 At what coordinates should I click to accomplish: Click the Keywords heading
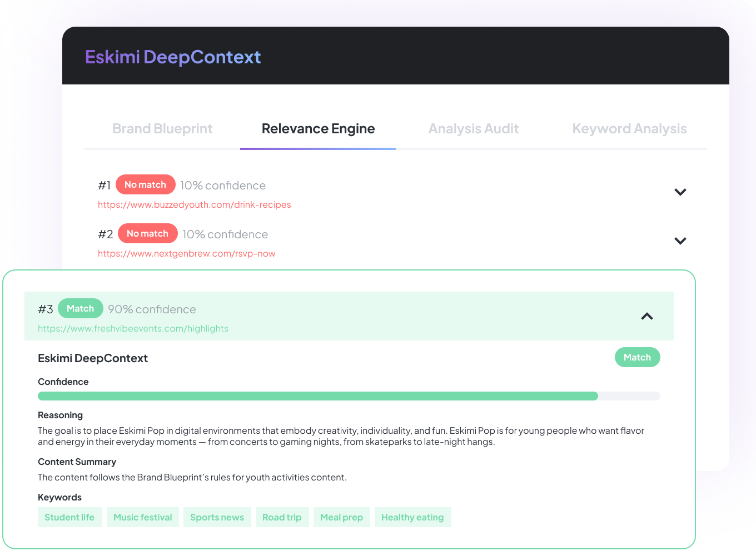tap(59, 497)
